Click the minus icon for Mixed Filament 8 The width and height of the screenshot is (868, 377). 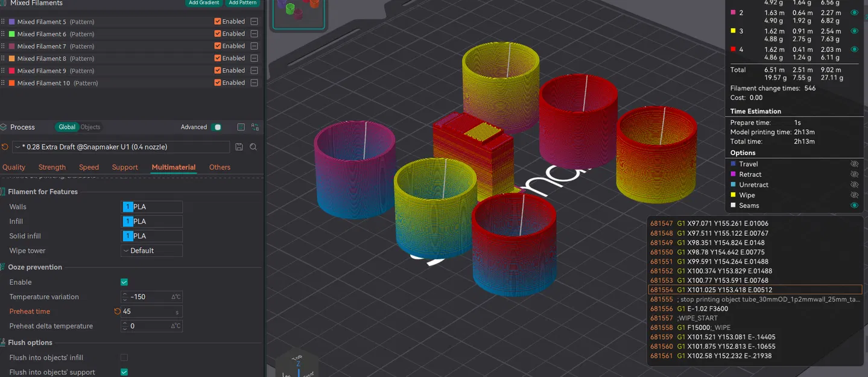254,59
